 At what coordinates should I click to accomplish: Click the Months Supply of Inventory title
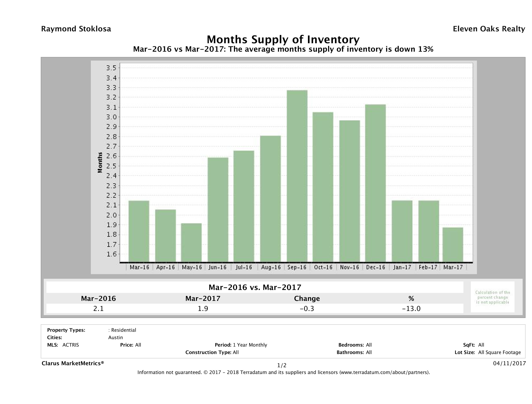(x=283, y=39)
